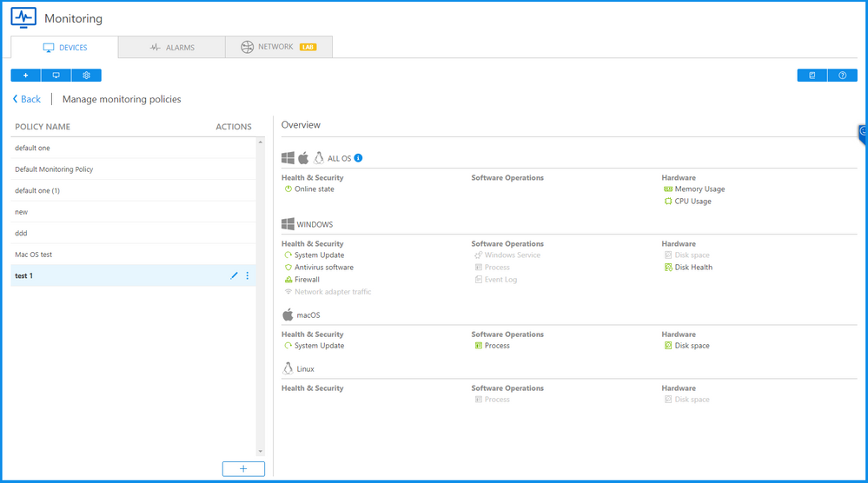The image size is (868, 483).
Task: Click the ALL OS info icon
Action: point(358,158)
